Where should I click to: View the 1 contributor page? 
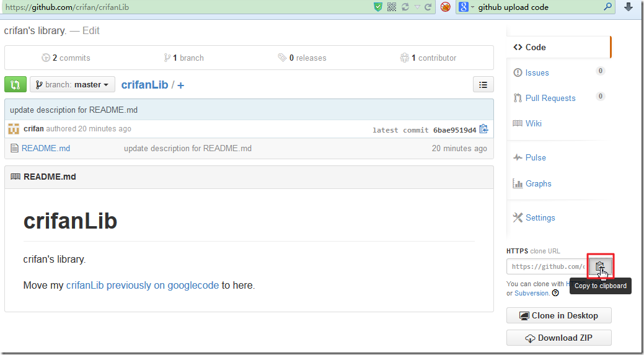click(x=428, y=58)
